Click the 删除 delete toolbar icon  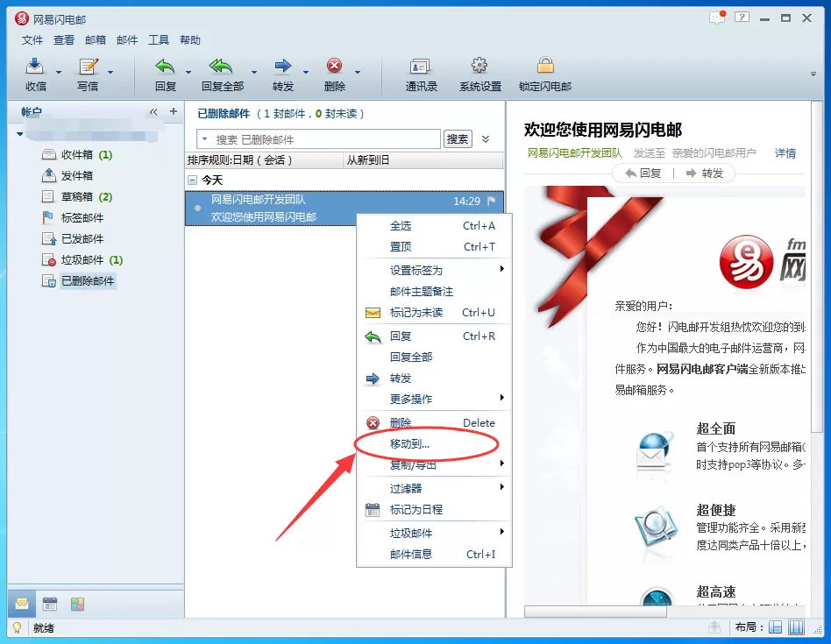[x=334, y=67]
